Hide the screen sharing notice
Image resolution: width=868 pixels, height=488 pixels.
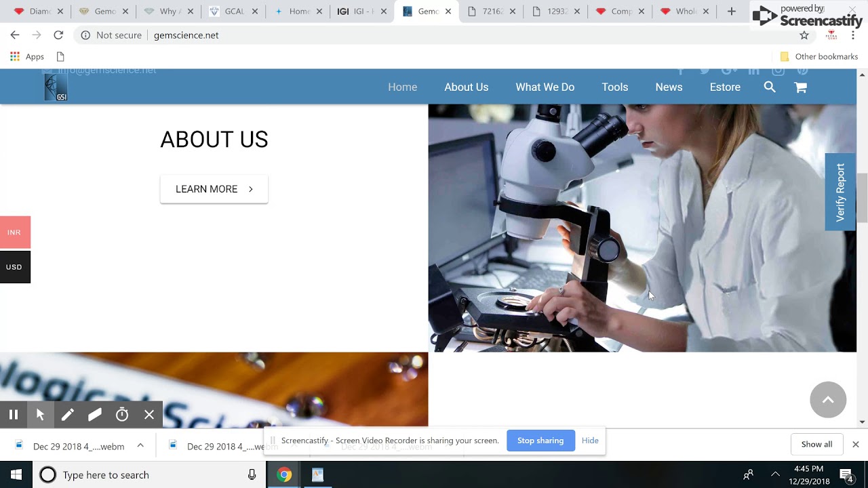coord(590,441)
